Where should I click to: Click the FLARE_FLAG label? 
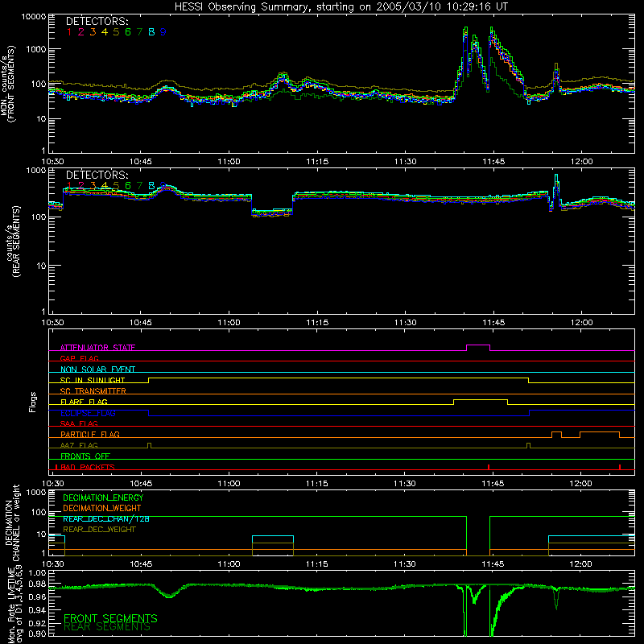pos(84,402)
